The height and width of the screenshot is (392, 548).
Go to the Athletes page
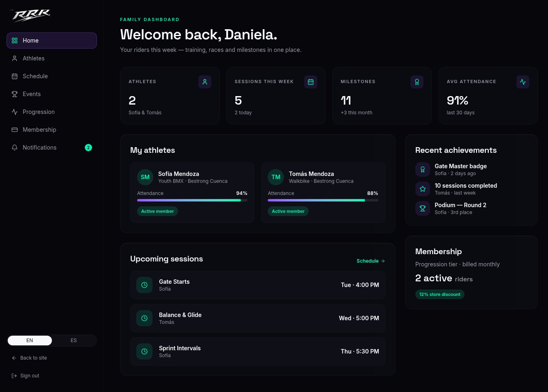pos(52,58)
